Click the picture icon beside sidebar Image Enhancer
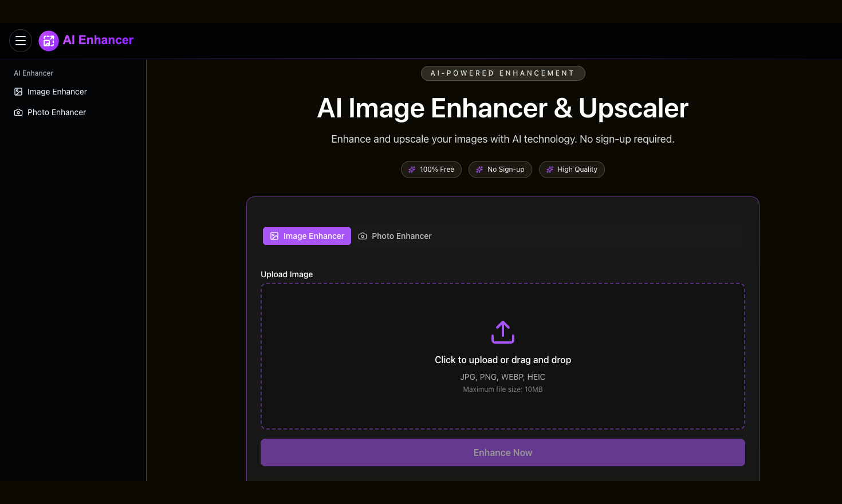 [18, 92]
